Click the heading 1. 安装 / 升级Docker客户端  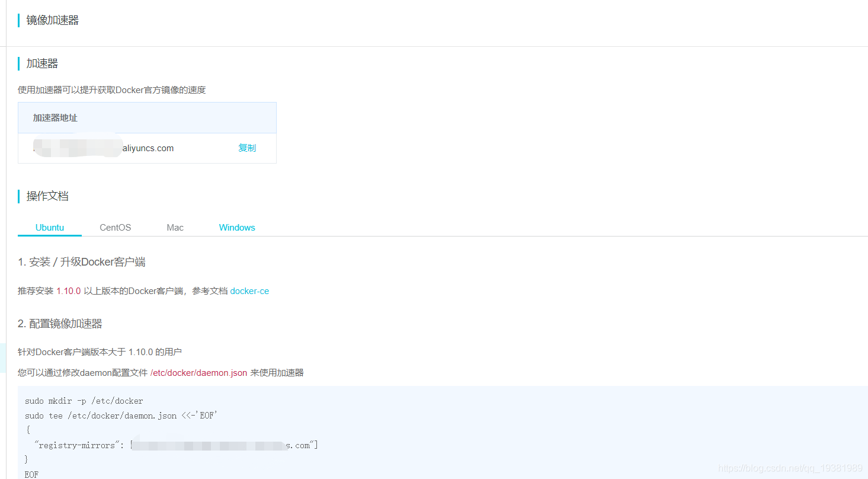click(x=81, y=262)
